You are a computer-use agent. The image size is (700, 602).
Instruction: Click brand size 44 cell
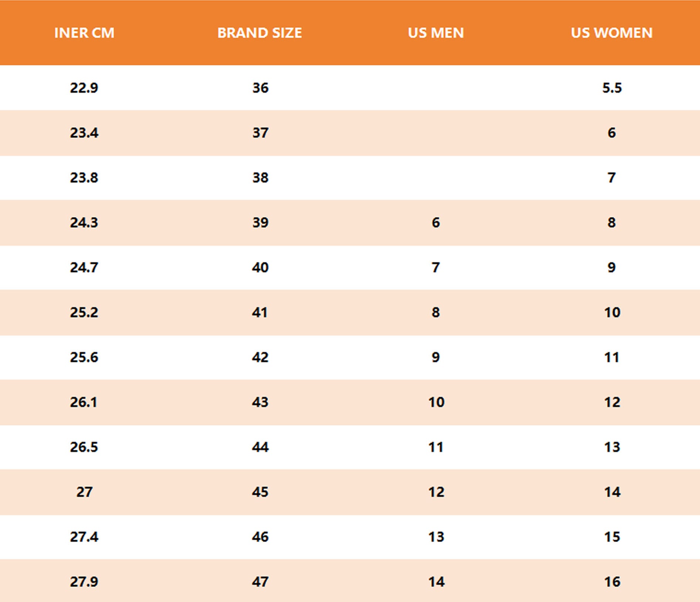point(260,447)
